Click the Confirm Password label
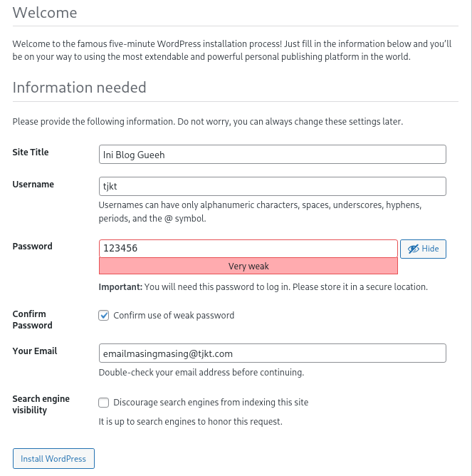 (32, 319)
